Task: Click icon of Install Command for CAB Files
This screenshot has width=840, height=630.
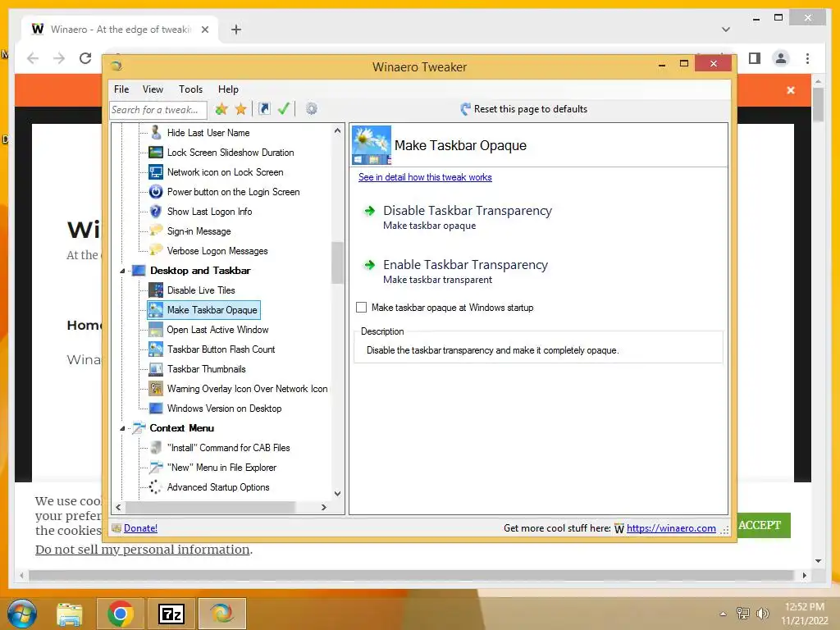Action: (x=156, y=447)
